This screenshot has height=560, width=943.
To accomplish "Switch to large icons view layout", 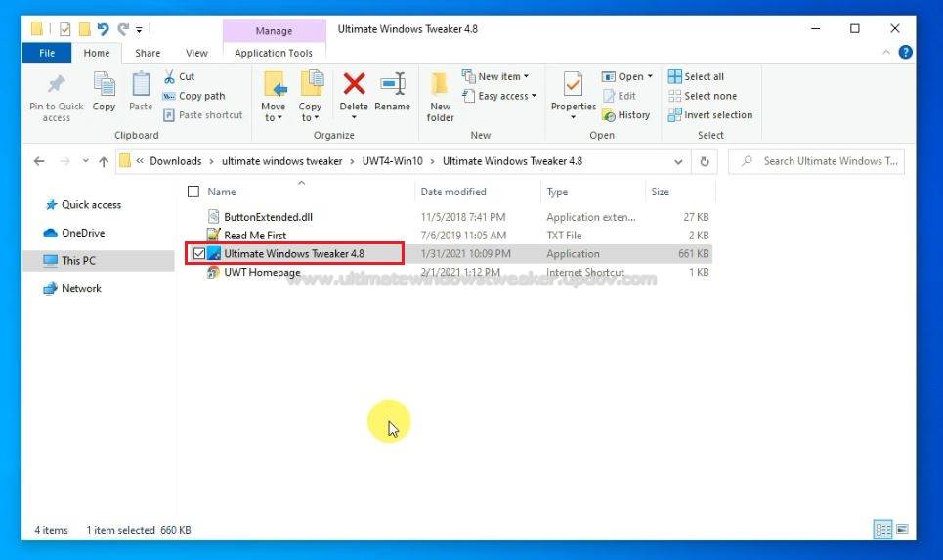I will click(x=902, y=530).
